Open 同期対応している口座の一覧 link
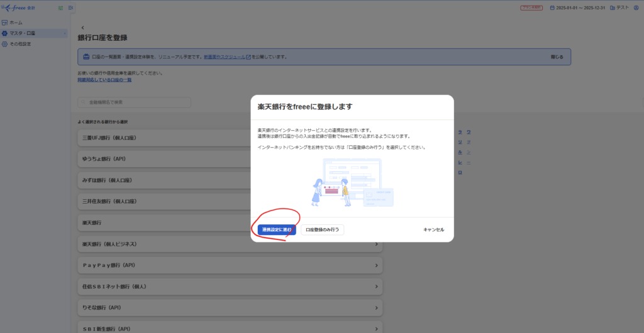The height and width of the screenshot is (333, 644). click(105, 80)
